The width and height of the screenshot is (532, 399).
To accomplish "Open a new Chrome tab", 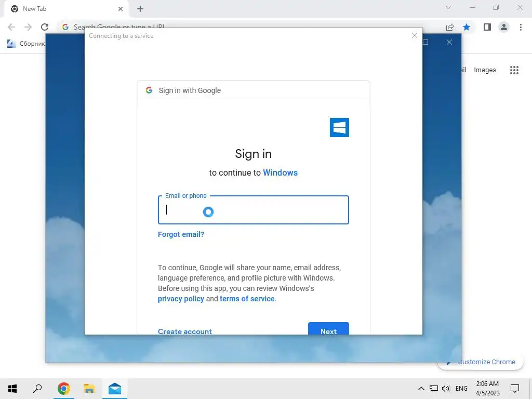I will pos(140,9).
